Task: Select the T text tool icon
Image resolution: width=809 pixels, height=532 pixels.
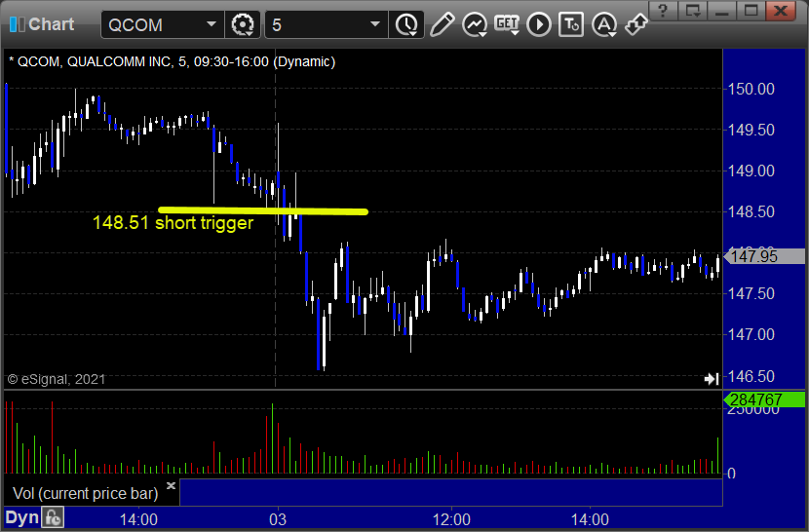Action: [571, 24]
